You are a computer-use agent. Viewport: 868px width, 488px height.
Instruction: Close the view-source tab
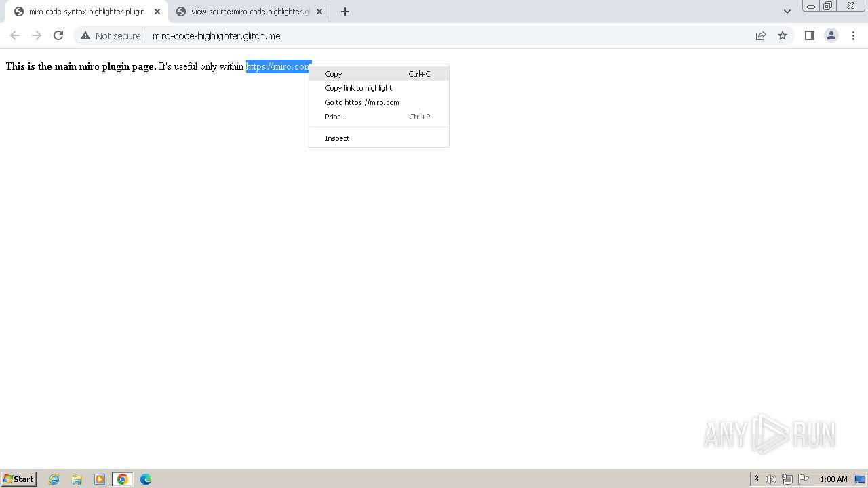[319, 12]
